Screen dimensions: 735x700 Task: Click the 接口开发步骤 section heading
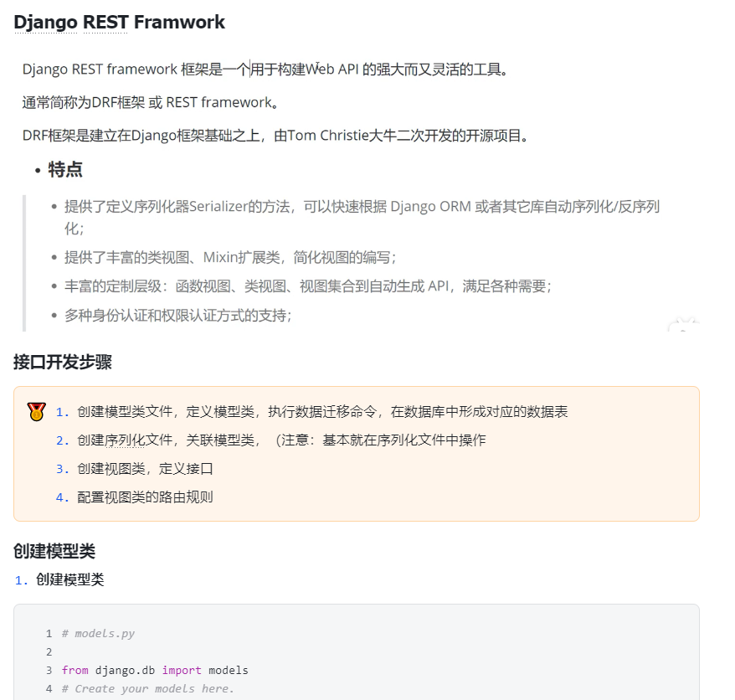click(63, 362)
